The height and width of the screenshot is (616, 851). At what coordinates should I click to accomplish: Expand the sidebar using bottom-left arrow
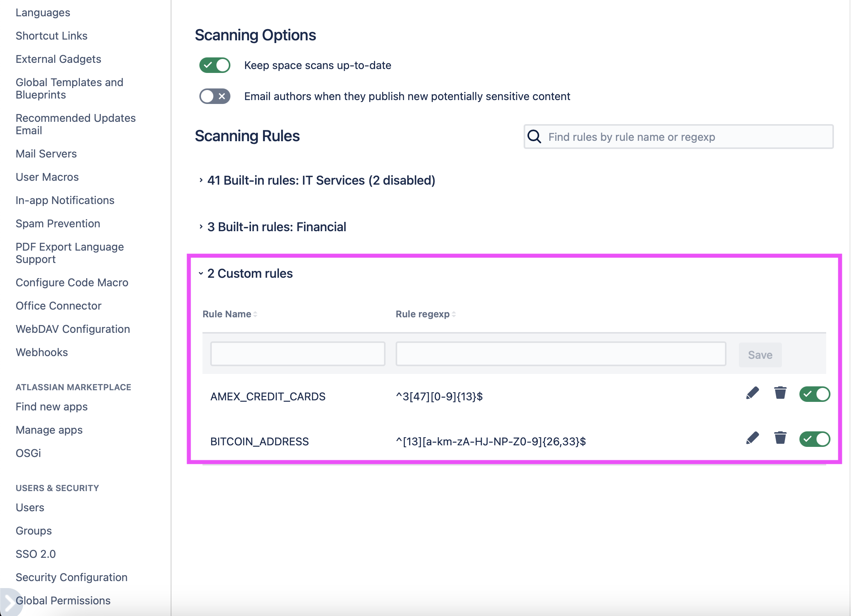tap(9, 602)
